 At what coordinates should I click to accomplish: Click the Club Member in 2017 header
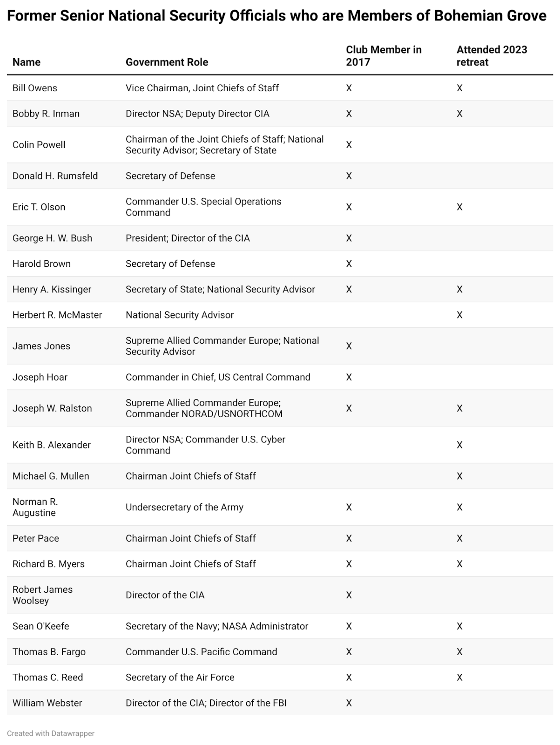pyautogui.click(x=384, y=56)
